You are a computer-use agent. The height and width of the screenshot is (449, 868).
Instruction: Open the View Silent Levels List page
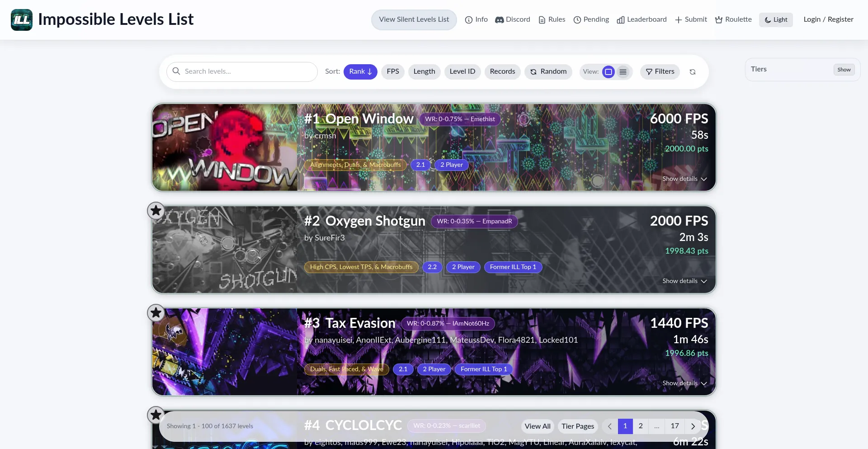coord(414,19)
